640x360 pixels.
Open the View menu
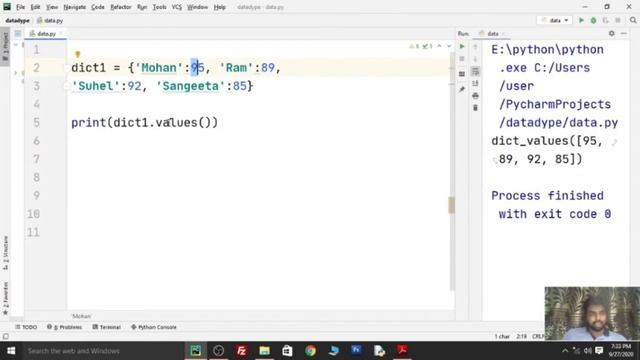pyautogui.click(x=52, y=7)
